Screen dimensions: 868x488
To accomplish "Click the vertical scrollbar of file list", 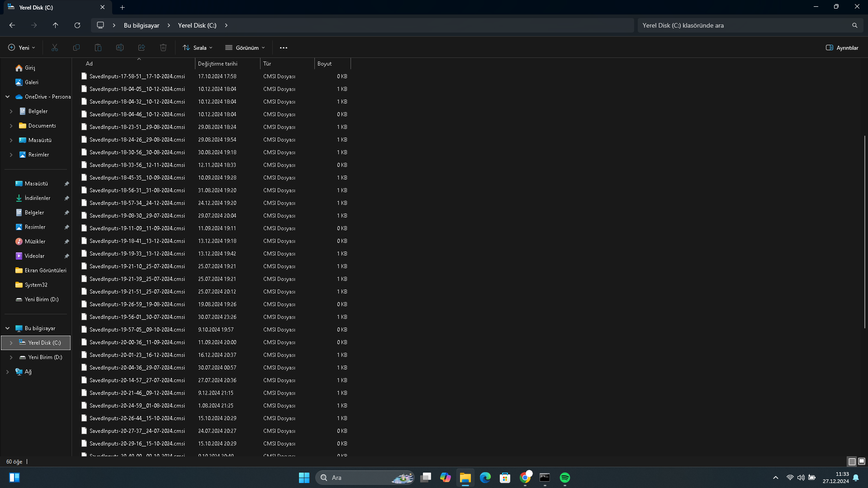I will click(x=864, y=232).
